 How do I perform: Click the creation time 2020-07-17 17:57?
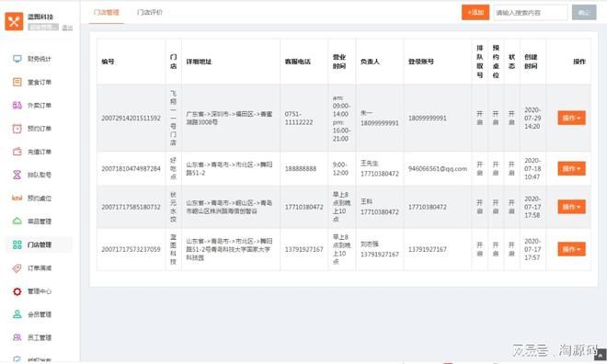coord(533,249)
